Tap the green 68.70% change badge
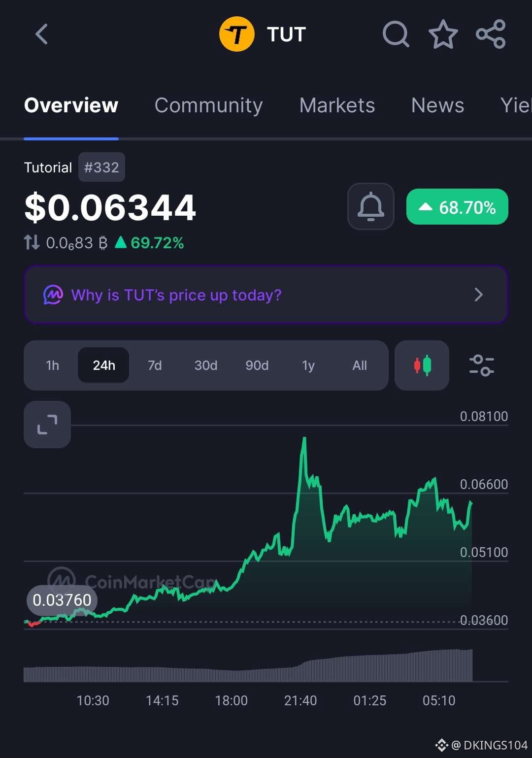This screenshot has width=532, height=758. tap(457, 207)
